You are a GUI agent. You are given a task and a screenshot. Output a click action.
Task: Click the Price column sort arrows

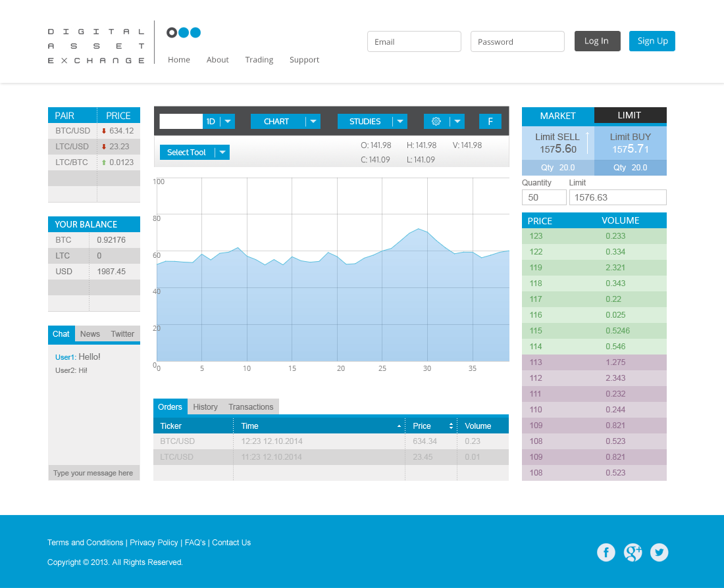pyautogui.click(x=452, y=426)
